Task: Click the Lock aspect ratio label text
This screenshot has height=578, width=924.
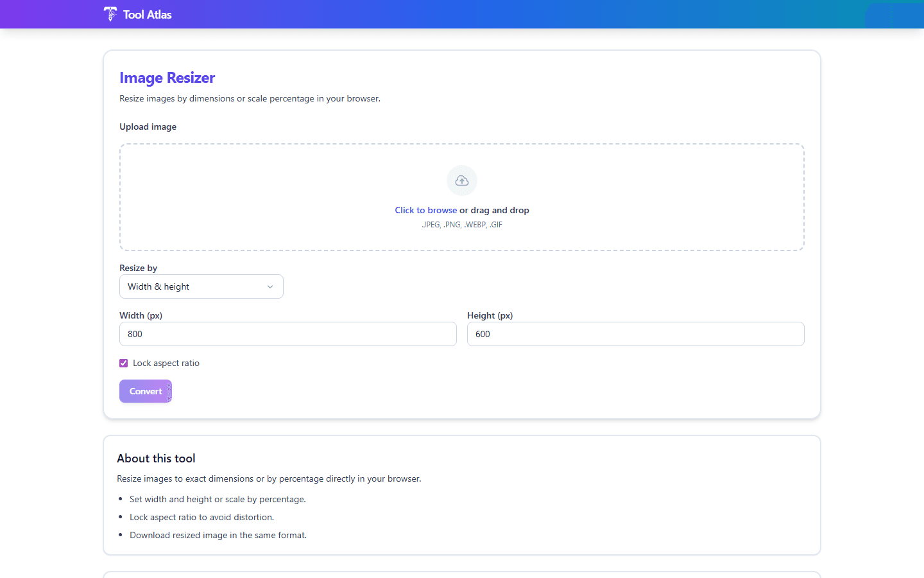Action: [x=167, y=363]
